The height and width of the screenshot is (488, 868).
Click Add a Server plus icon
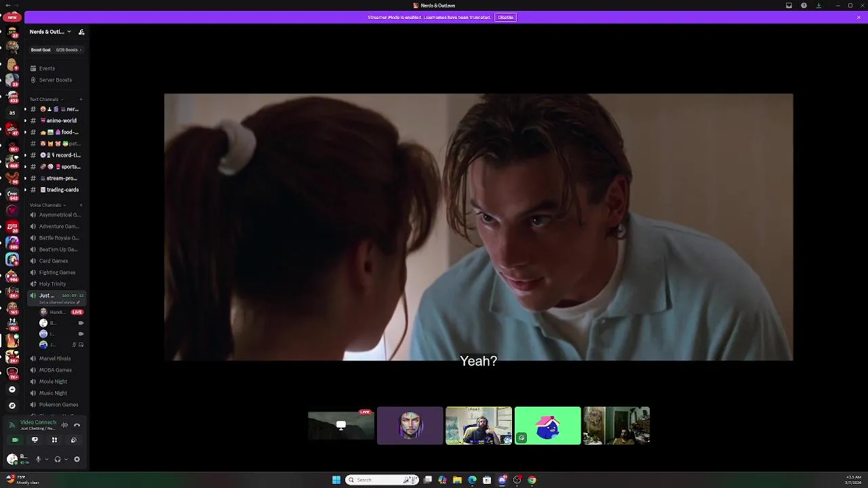[x=12, y=389]
